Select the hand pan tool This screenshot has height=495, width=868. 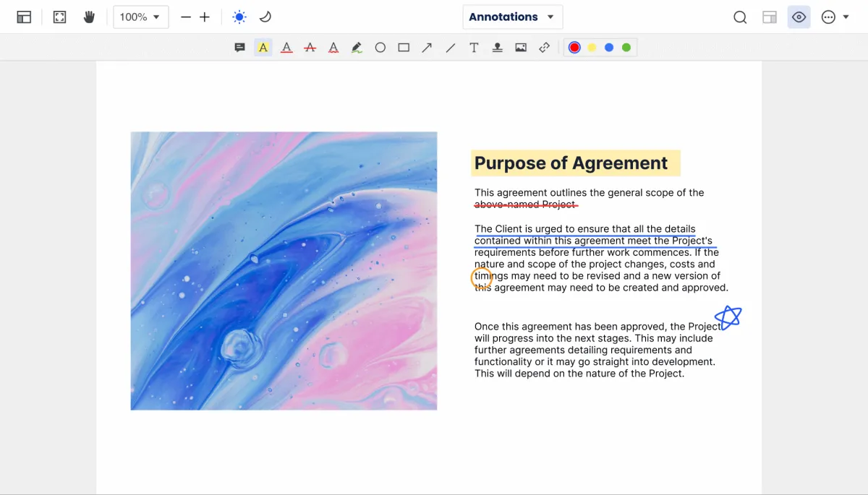[89, 17]
